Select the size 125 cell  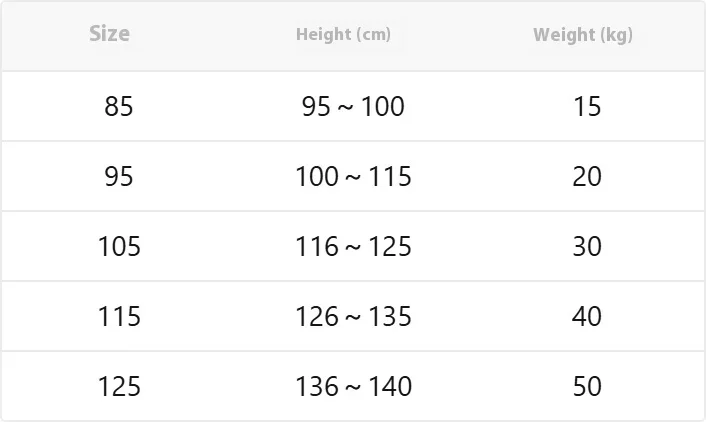pyautogui.click(x=119, y=386)
